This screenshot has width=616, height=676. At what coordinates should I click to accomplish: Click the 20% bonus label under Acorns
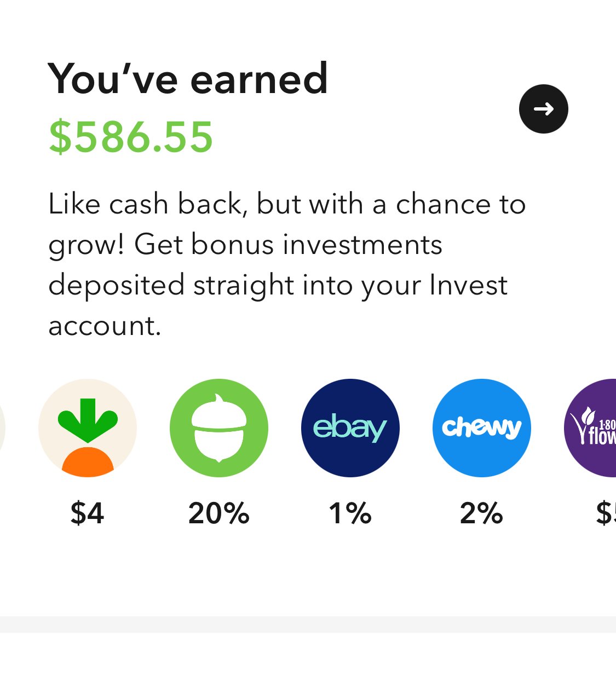tap(219, 513)
